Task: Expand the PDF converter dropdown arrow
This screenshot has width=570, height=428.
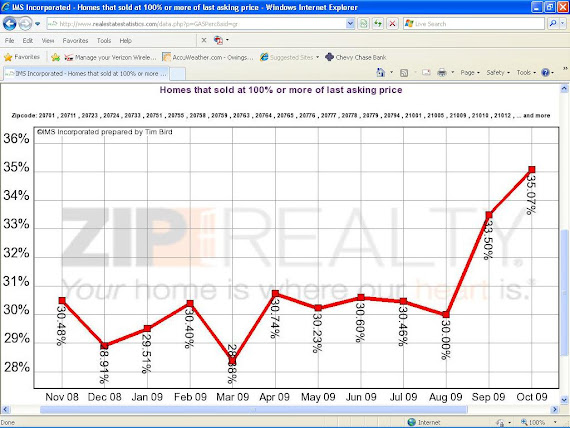Action: [227, 40]
